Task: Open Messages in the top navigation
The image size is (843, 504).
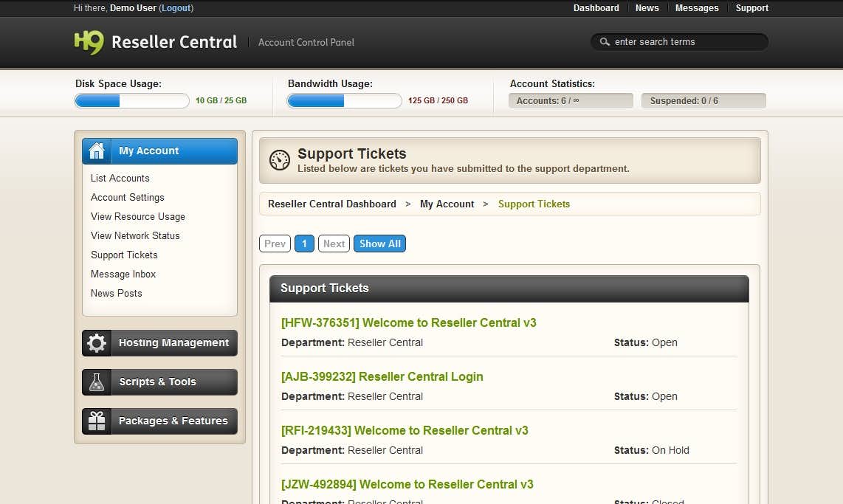Action: 696,8
